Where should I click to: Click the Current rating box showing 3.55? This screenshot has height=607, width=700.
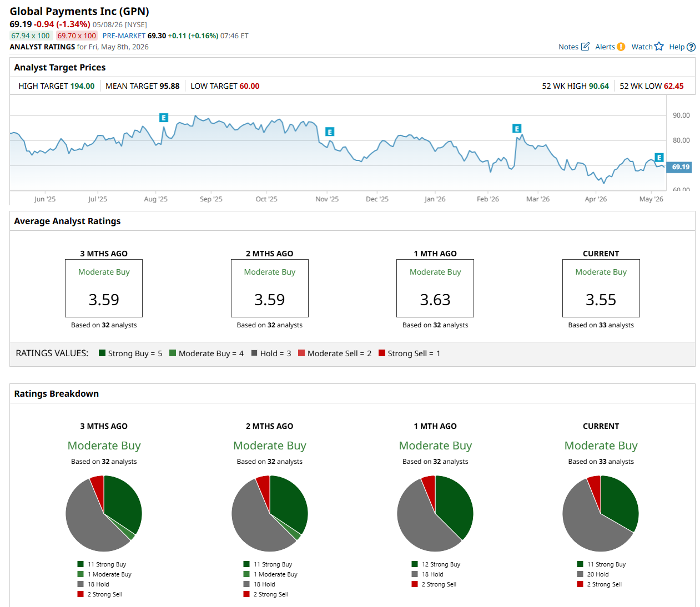pyautogui.click(x=601, y=288)
